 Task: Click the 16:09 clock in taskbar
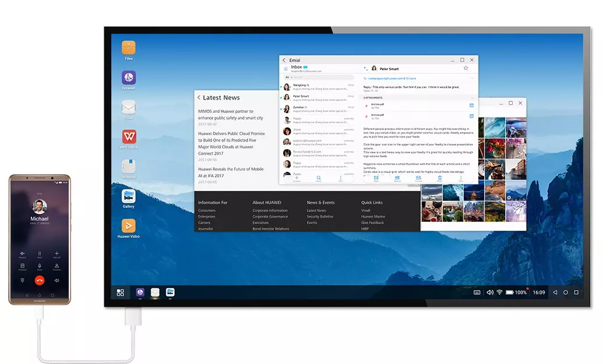click(539, 292)
